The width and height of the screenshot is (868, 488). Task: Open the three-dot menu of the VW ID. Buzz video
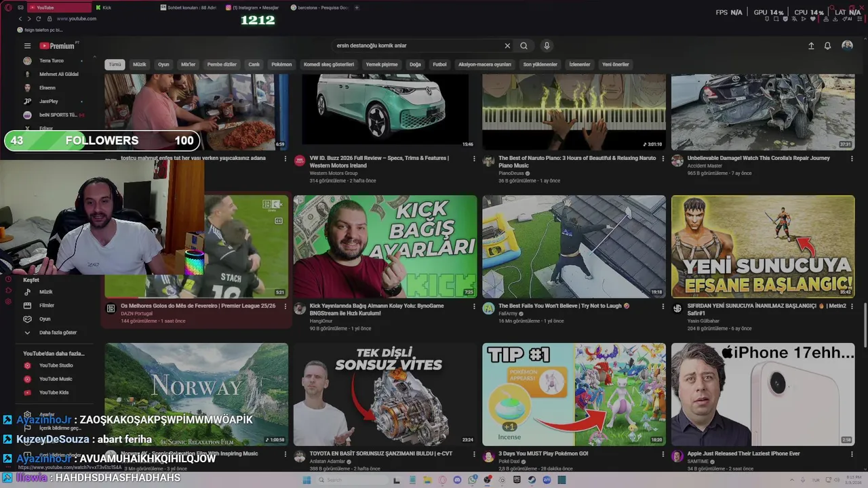click(474, 159)
